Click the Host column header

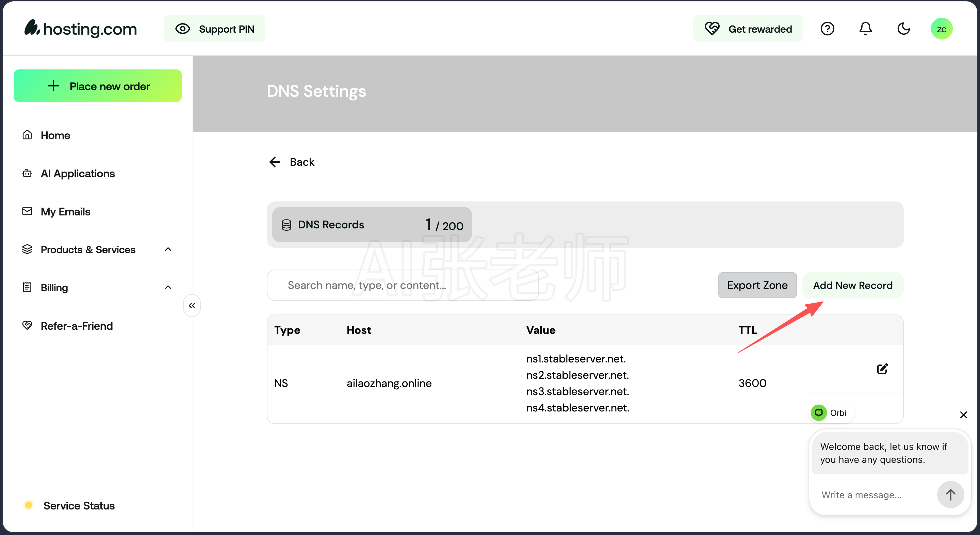coord(359,330)
